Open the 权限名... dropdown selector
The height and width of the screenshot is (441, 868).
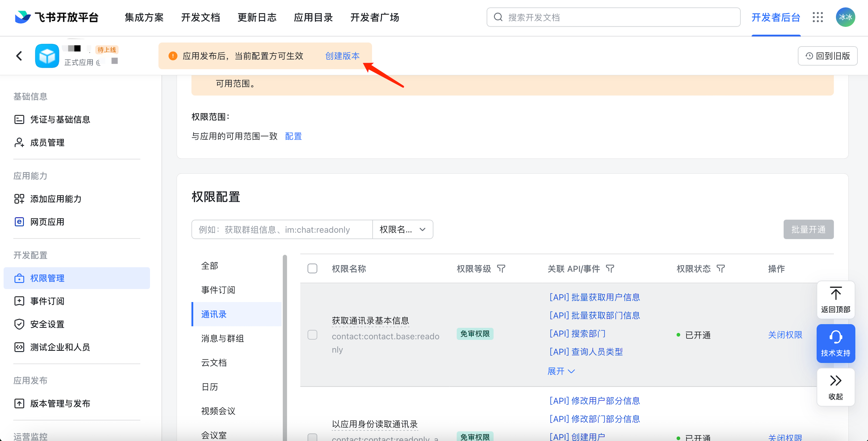[x=403, y=229]
